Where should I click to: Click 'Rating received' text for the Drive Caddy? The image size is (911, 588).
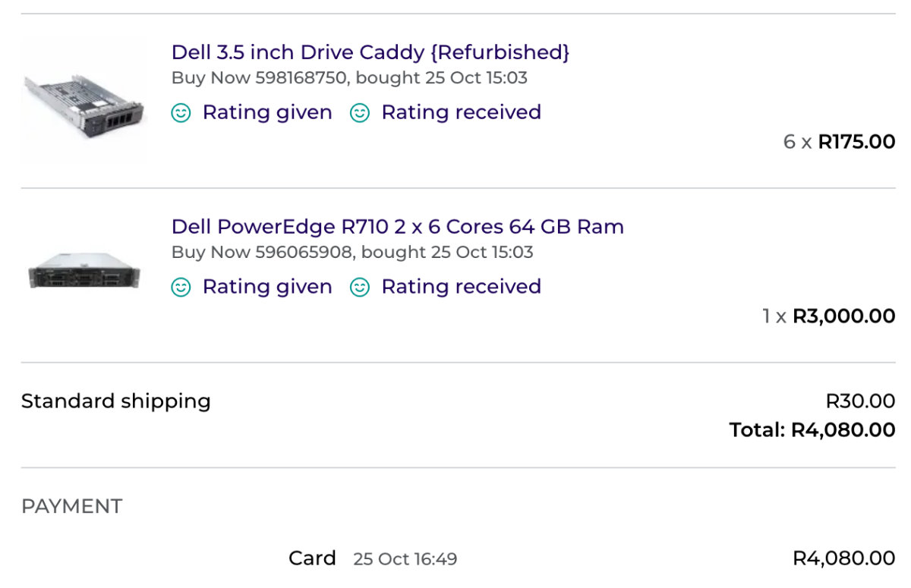pyautogui.click(x=461, y=112)
